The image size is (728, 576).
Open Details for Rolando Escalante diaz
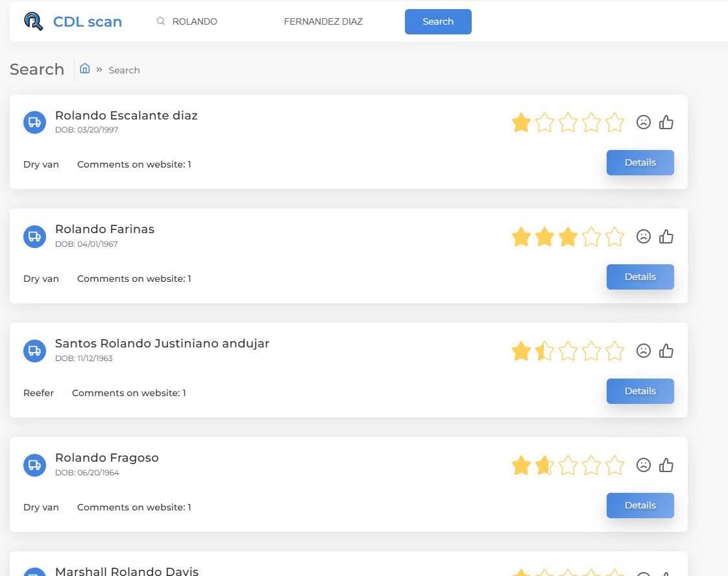640,162
